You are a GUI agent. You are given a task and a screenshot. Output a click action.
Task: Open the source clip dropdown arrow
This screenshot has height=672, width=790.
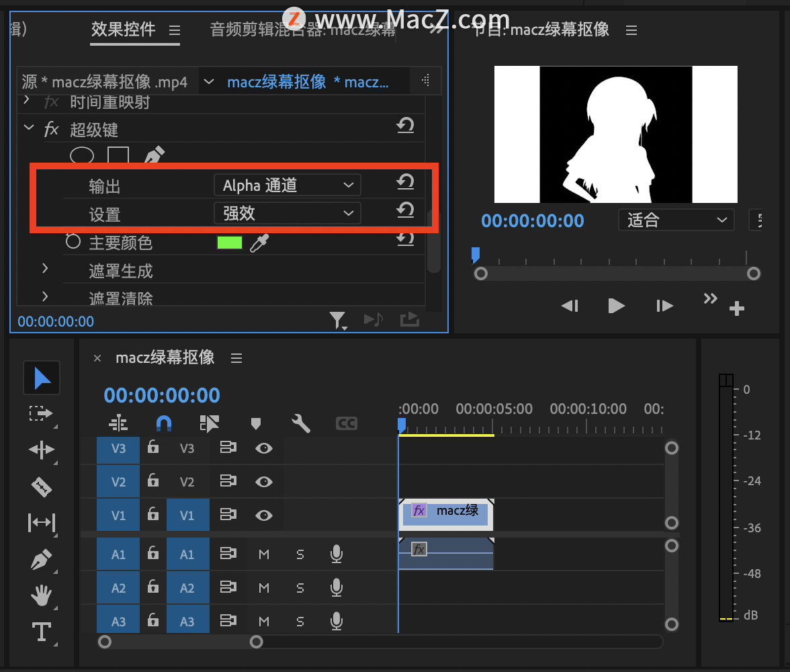(208, 81)
